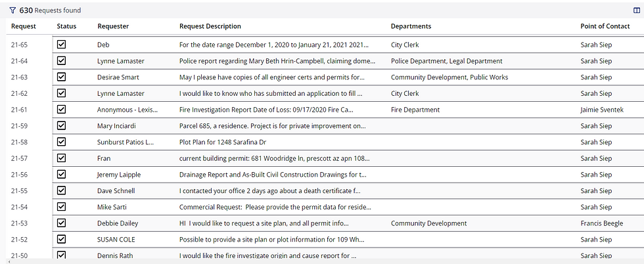Click the '630 Requests found' text

point(50,11)
